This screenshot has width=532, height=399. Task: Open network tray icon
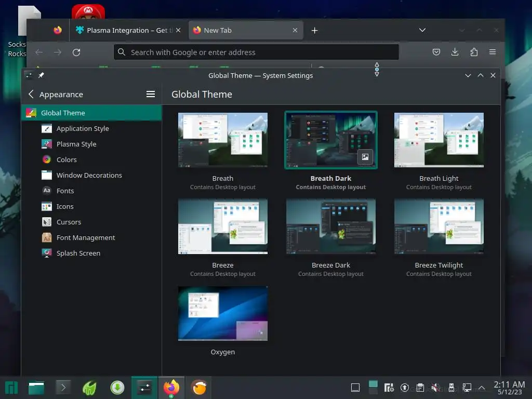tap(467, 388)
